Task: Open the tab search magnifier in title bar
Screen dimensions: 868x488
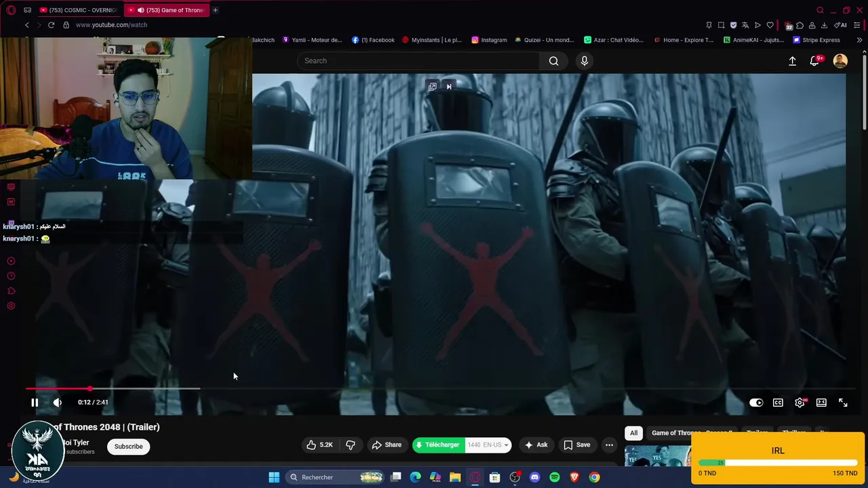Action: pyautogui.click(x=820, y=10)
